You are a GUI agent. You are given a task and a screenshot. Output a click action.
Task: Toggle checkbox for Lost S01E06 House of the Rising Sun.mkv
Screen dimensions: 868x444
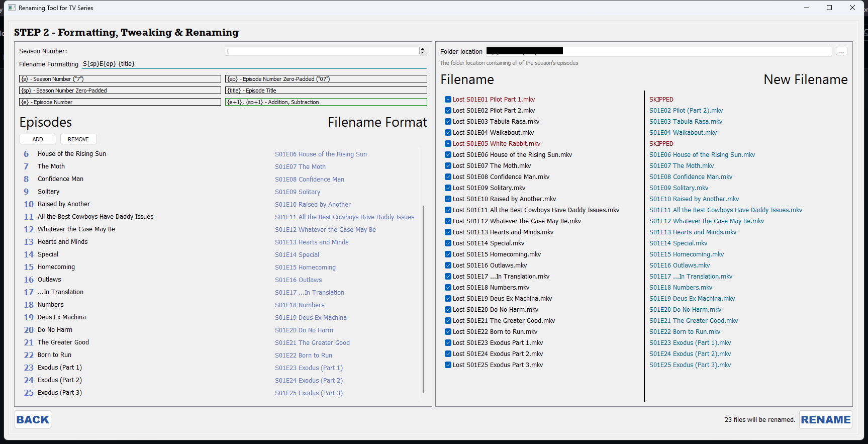448,155
